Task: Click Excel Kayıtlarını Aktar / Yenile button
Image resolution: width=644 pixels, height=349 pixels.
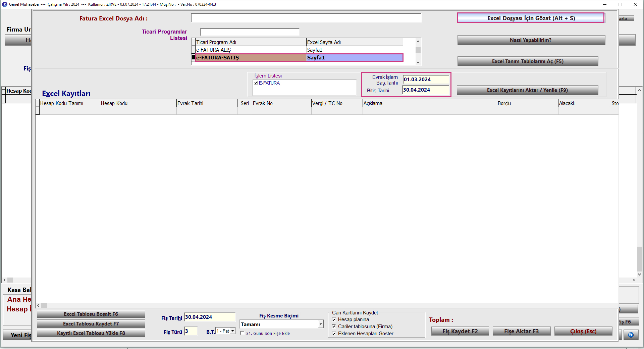Action: 527,90
